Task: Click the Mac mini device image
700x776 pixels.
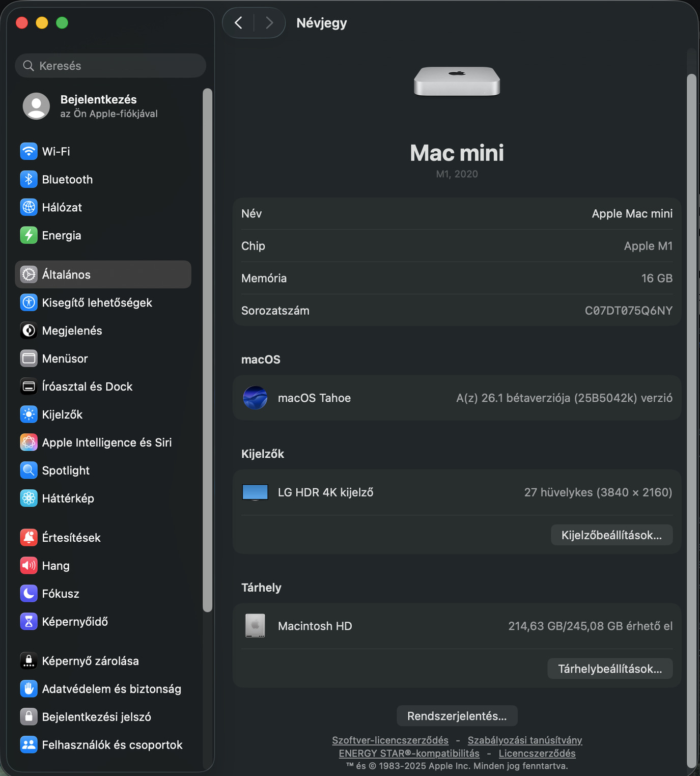Action: (x=457, y=81)
